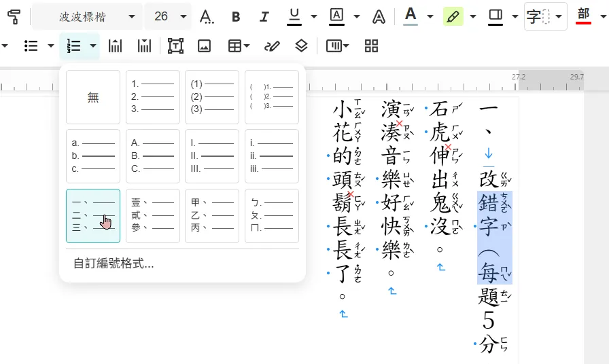Click the bulleted list icon
The image size is (609, 364).
click(x=31, y=45)
